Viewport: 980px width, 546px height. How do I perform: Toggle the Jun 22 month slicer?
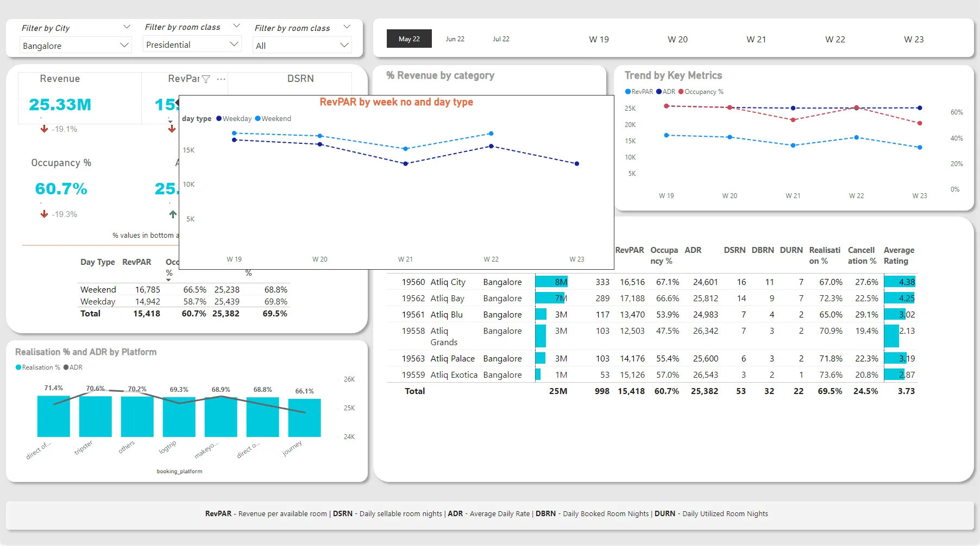coord(455,39)
